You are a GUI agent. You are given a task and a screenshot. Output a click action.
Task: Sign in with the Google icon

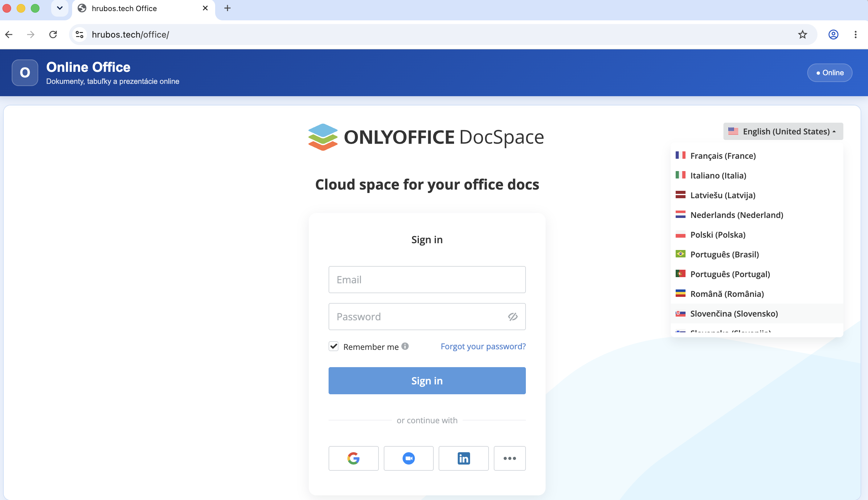[353, 458]
